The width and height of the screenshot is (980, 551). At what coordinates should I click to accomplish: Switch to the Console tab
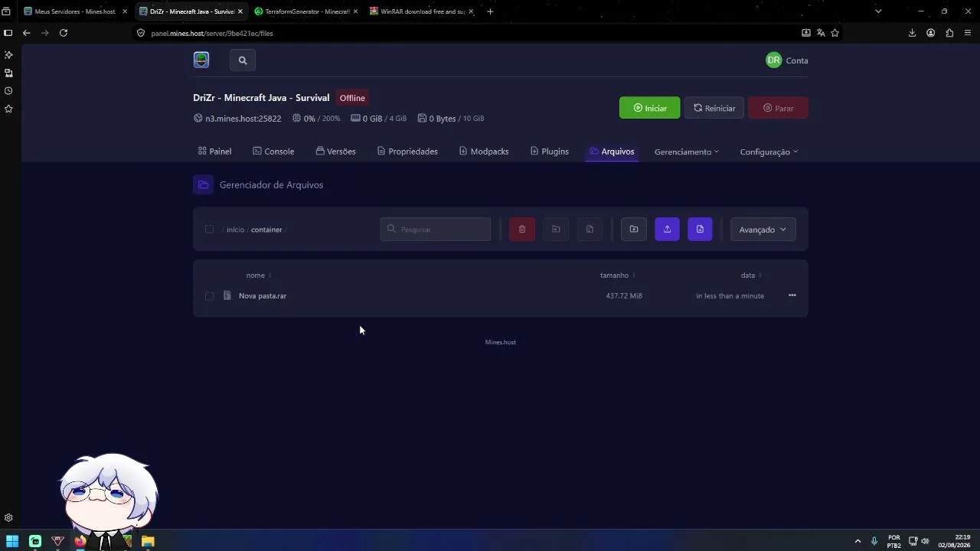pos(273,152)
